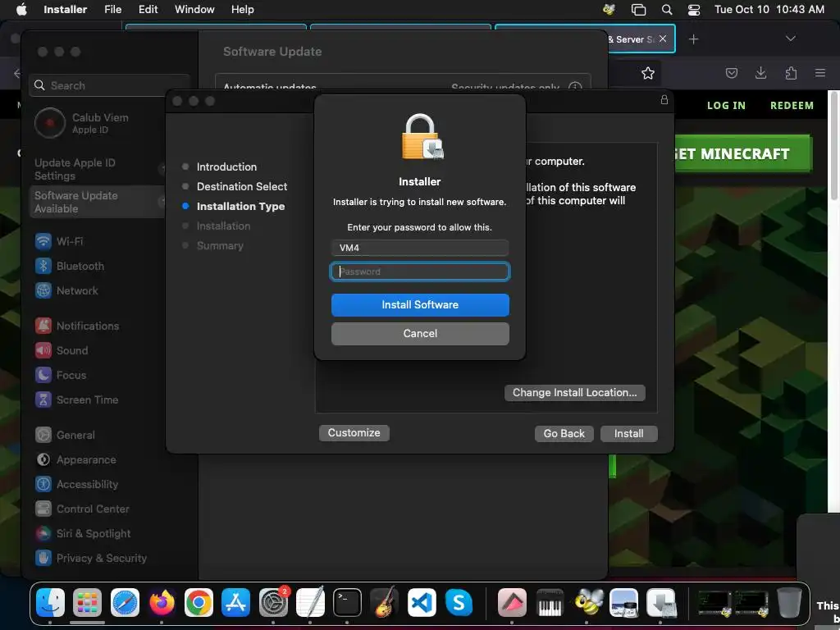Open the Installer menu in menu bar
Screen dimensions: 840x630
pyautogui.click(x=66, y=9)
